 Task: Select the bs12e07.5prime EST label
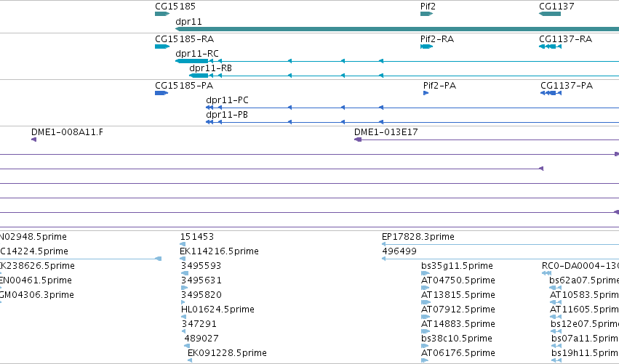coord(585,324)
